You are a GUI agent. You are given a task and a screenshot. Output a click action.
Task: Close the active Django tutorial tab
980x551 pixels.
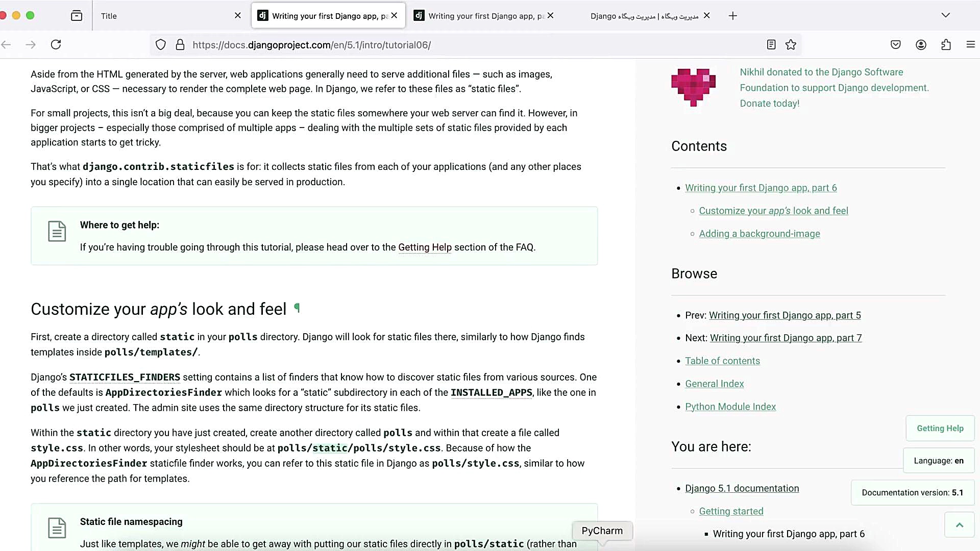click(x=395, y=16)
